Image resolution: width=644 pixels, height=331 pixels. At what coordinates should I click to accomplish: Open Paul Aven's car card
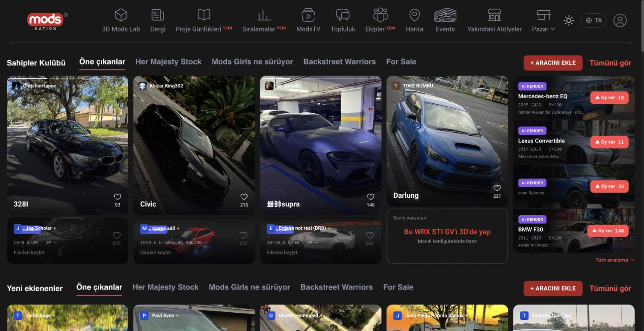pos(194,318)
